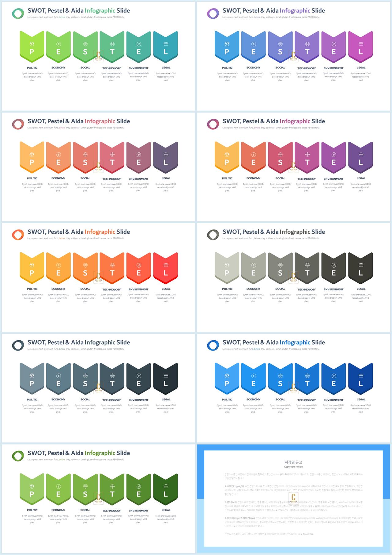Click the orange ring logo beside slide title
The image size is (392, 555).
tap(18, 235)
